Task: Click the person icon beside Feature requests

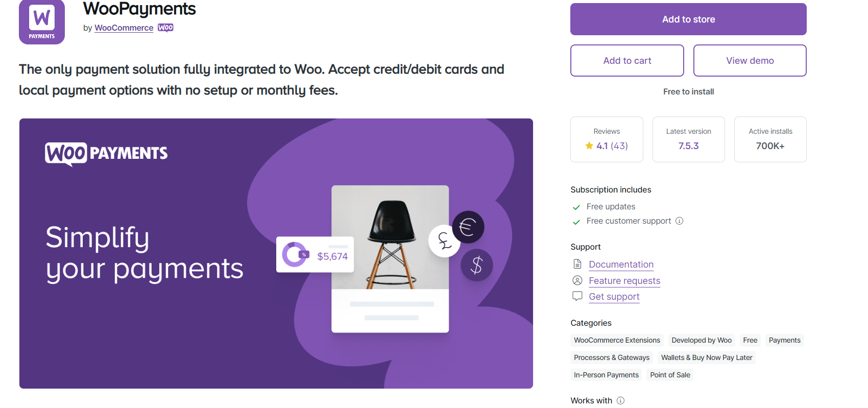Action: 577,280
